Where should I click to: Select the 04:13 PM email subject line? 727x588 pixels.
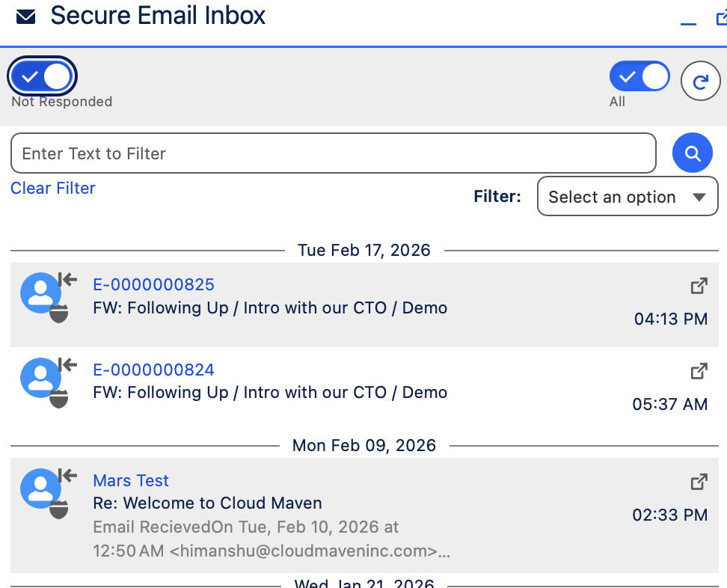tap(270, 308)
